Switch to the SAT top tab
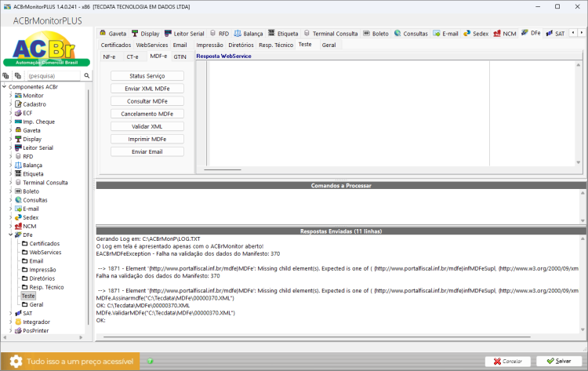The image size is (588, 371). click(555, 34)
